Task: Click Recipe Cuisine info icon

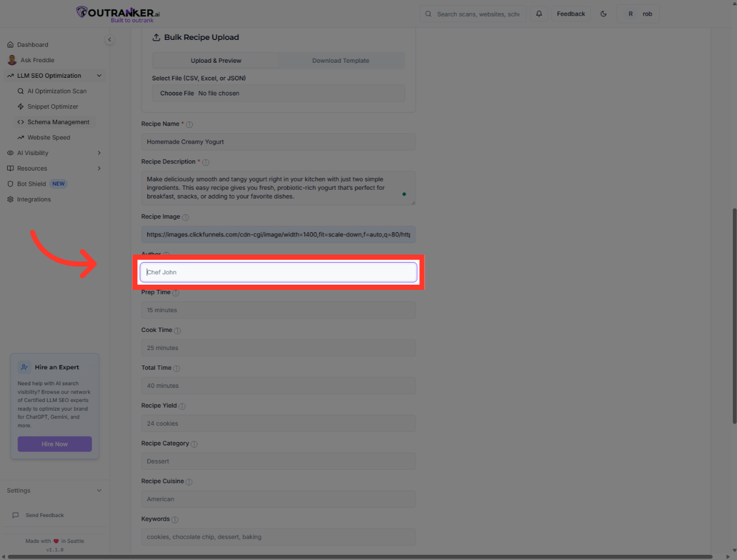Action: coord(189,482)
